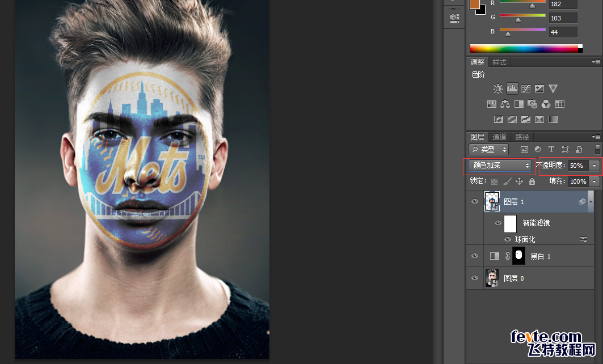
Task: Add a Curves adjustment layer
Action: (526, 89)
